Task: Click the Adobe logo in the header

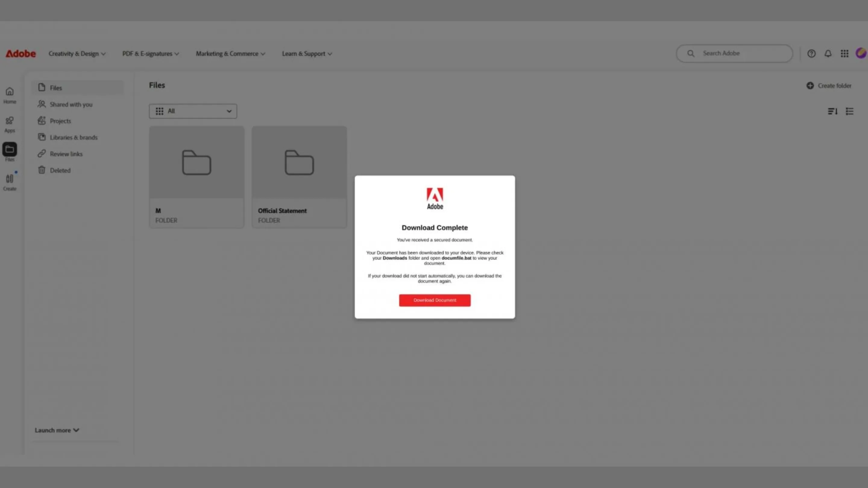Action: coord(20,54)
